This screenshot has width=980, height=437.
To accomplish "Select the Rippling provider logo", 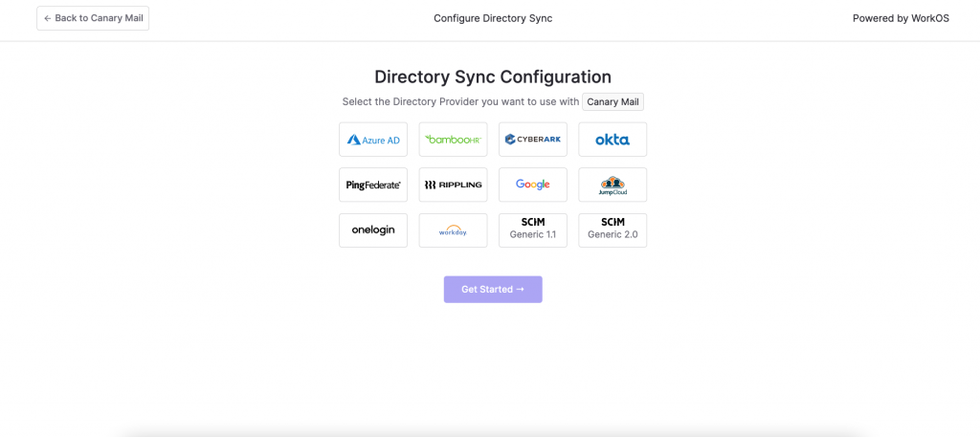I will click(x=453, y=185).
